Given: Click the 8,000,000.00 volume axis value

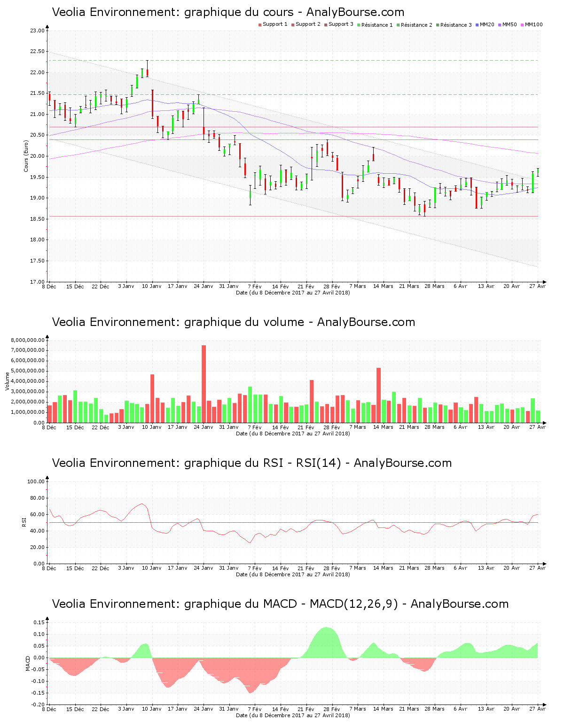Looking at the screenshot, I should (28, 340).
